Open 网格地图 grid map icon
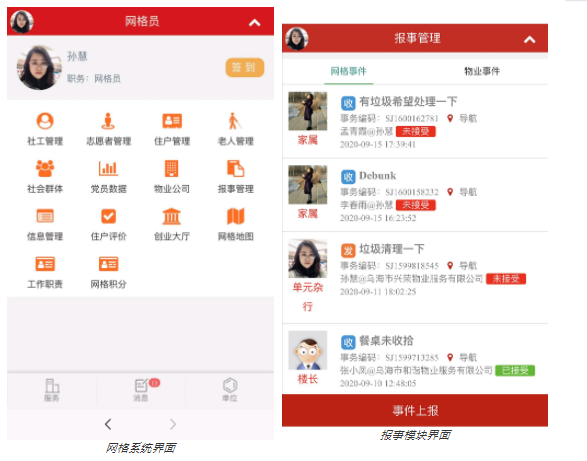The width and height of the screenshot is (587, 461). click(235, 216)
